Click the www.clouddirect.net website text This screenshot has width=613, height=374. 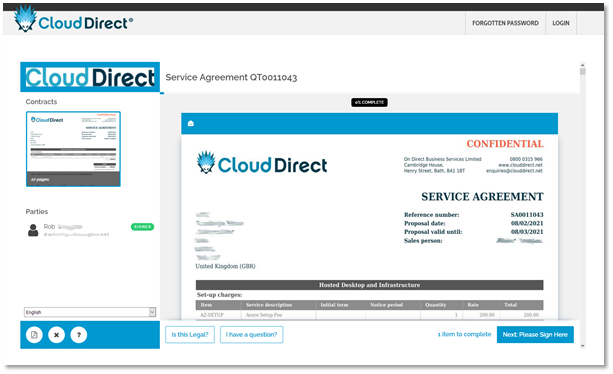[x=520, y=165]
